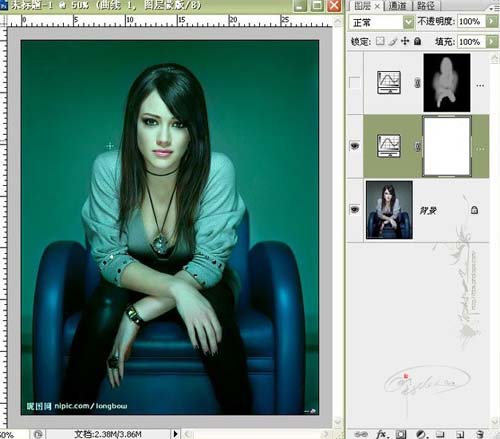500x439 pixels.
Task: Switch to the Paths tab
Action: point(426,6)
